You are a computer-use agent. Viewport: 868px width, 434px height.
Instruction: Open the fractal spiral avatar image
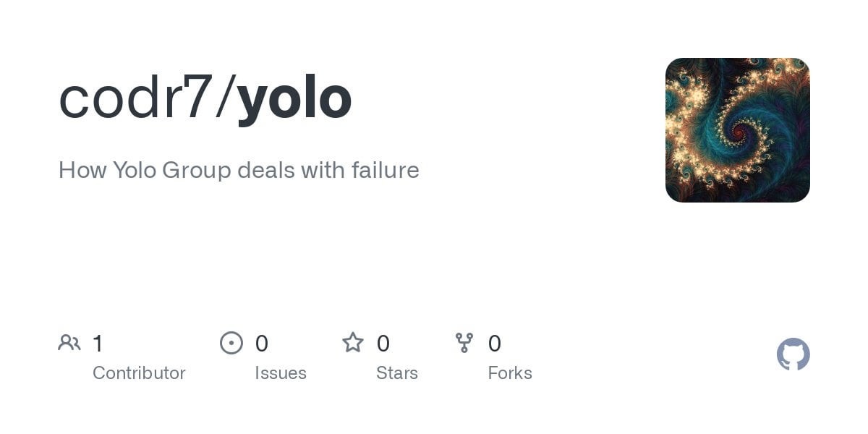tap(737, 130)
